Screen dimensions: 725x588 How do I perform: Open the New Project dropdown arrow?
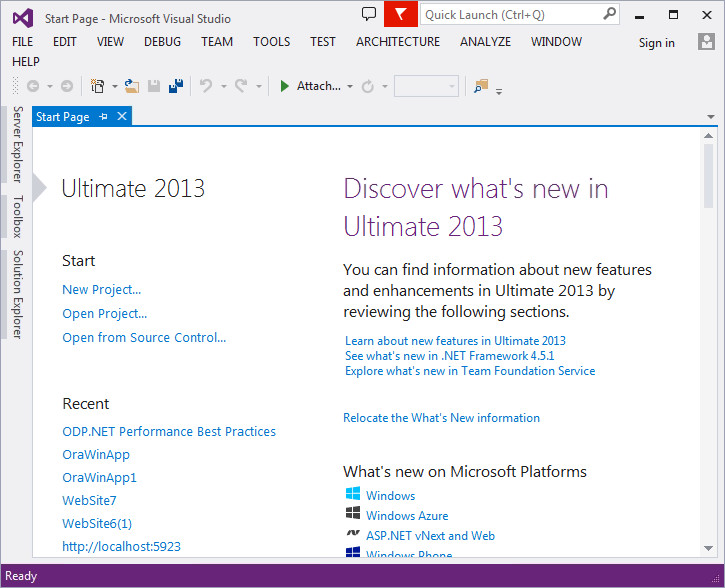click(115, 86)
